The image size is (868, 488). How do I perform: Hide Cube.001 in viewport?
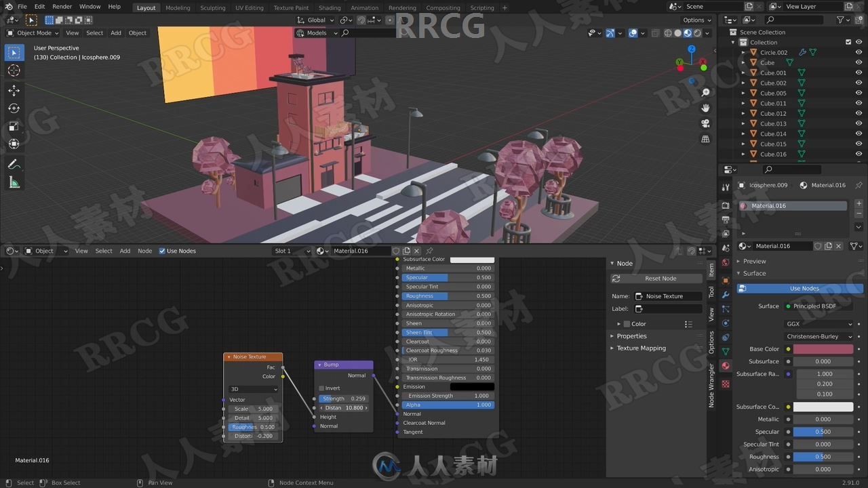click(x=859, y=73)
